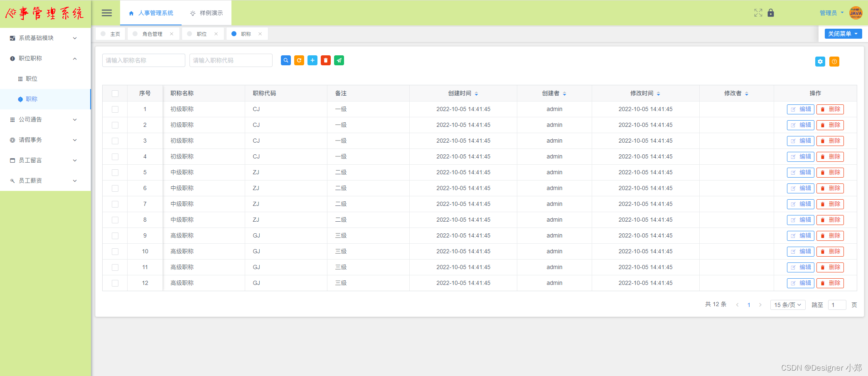Click the lock screen icon in header
Screen dimensions: 868x376
tap(770, 13)
